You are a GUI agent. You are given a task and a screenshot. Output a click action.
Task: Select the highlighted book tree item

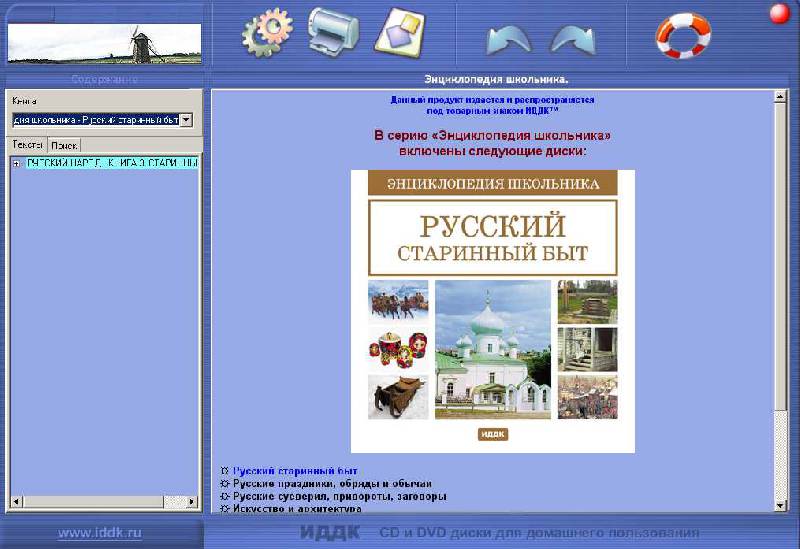(x=110, y=163)
